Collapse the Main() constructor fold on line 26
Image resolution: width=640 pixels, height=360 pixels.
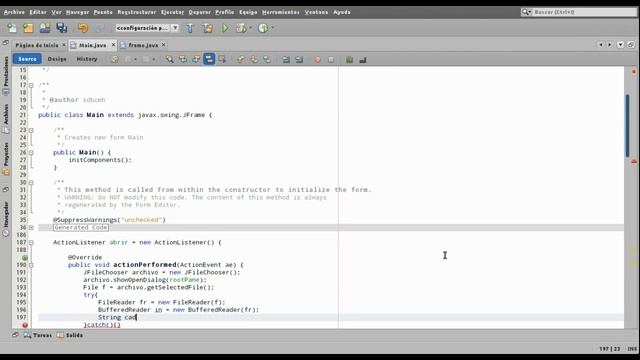pyautogui.click(x=31, y=153)
